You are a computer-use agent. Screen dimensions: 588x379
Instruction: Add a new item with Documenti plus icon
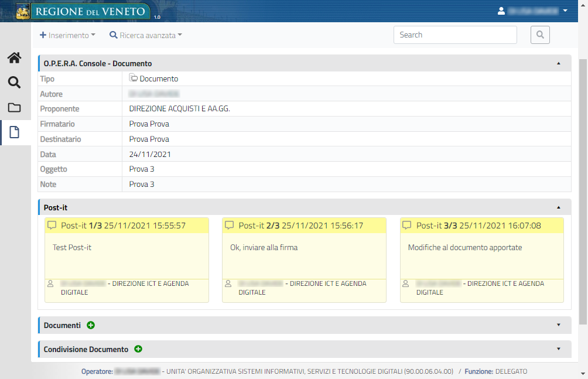91,325
